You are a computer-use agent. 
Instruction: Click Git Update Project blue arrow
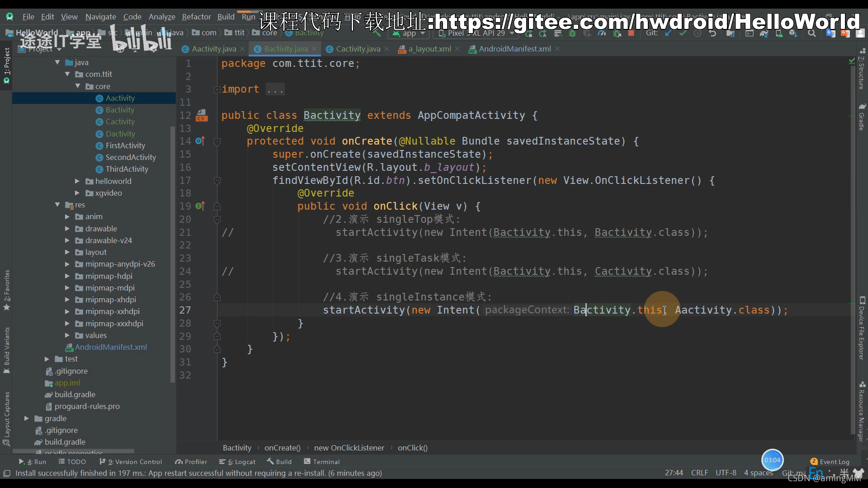[668, 33]
